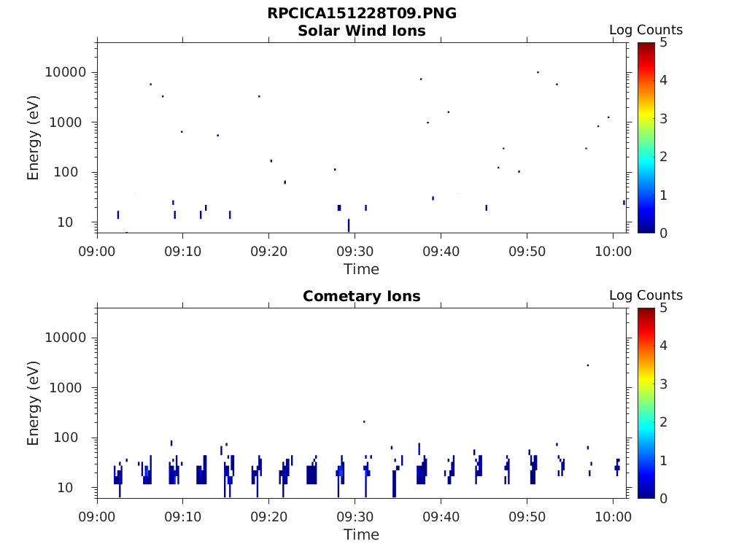Click the 09:40 tick label of the Cometary plot
The image size is (747, 560).
[441, 517]
